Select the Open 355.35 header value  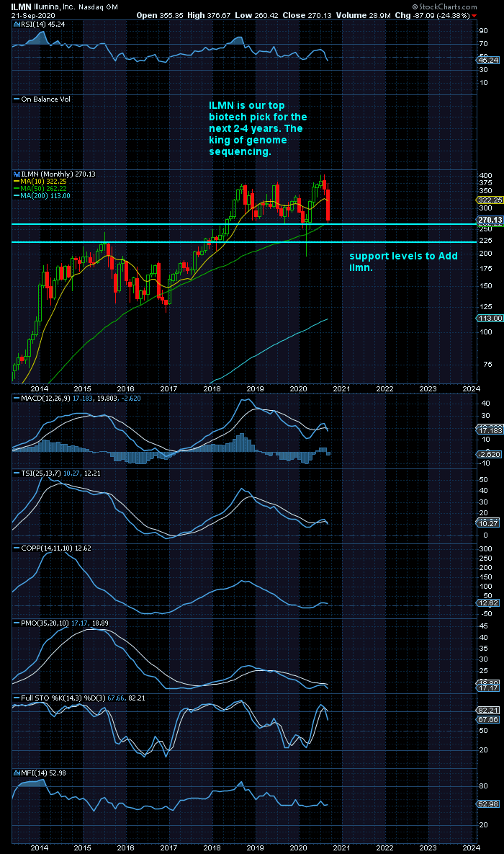[159, 15]
